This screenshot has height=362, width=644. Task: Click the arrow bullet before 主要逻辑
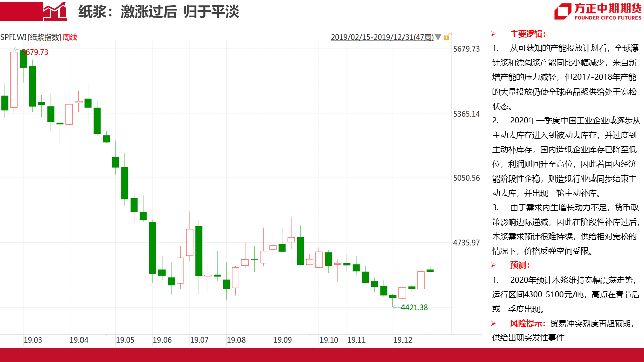point(494,34)
